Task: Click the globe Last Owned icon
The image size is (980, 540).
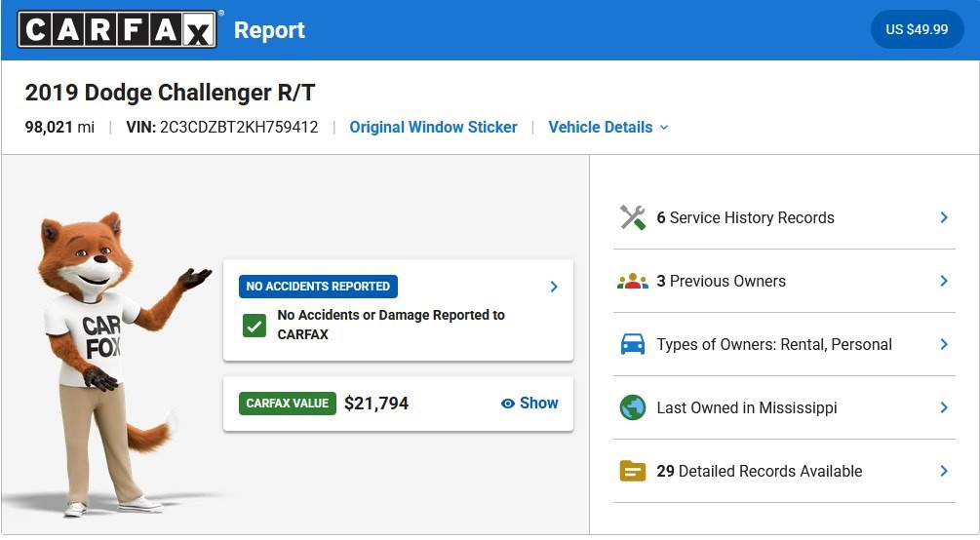Action: tap(633, 407)
